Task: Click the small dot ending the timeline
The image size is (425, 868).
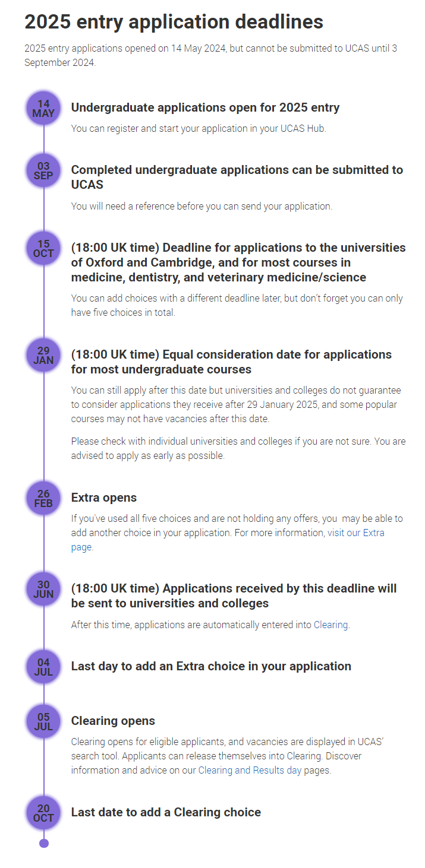Action: point(44,843)
